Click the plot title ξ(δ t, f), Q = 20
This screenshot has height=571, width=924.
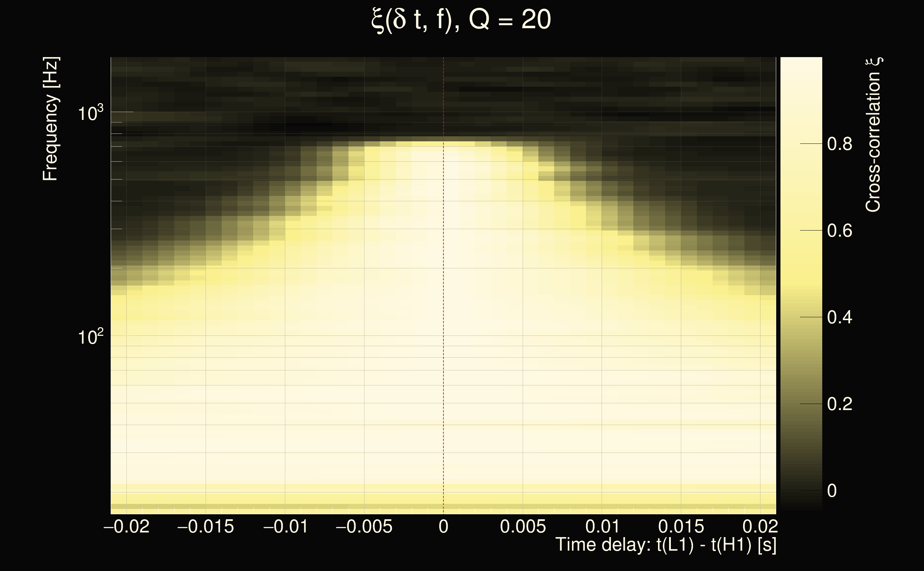pos(461,20)
